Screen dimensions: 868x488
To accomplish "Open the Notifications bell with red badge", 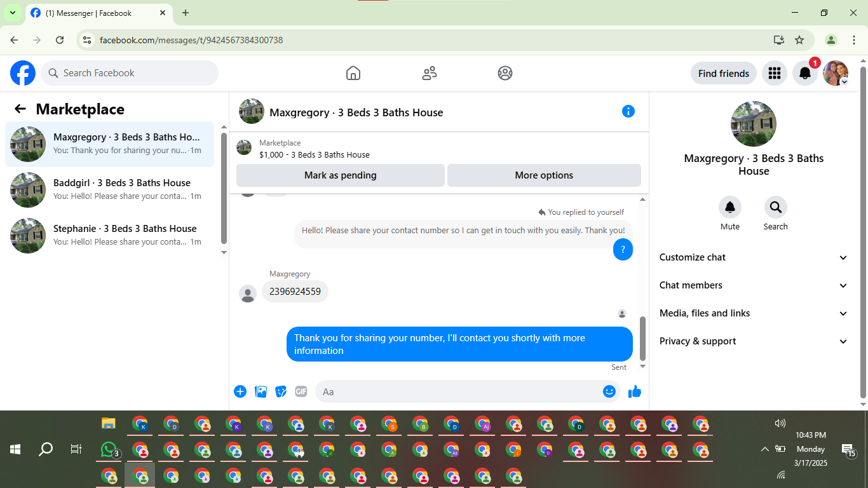I will coord(805,73).
